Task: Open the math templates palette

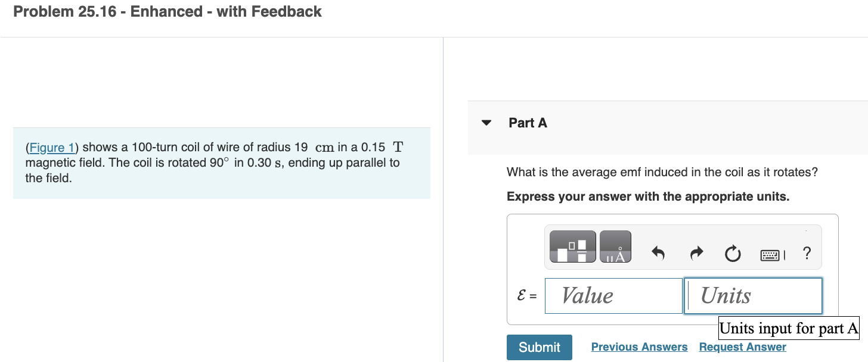Action: click(x=572, y=246)
